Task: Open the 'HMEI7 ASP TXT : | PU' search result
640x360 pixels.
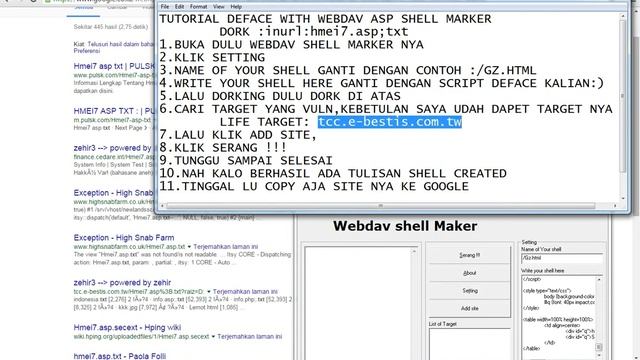Action: click(x=114, y=111)
